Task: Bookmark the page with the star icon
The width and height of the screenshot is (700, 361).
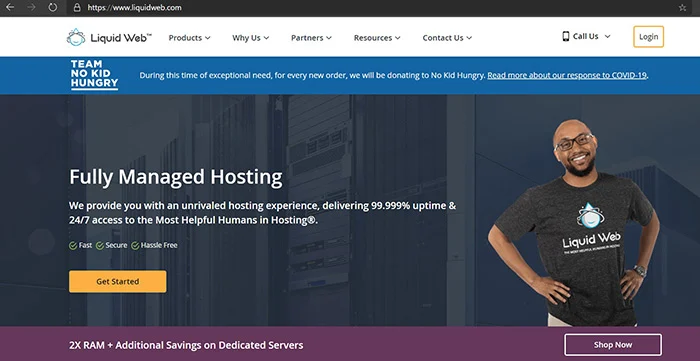Action: coord(682,8)
